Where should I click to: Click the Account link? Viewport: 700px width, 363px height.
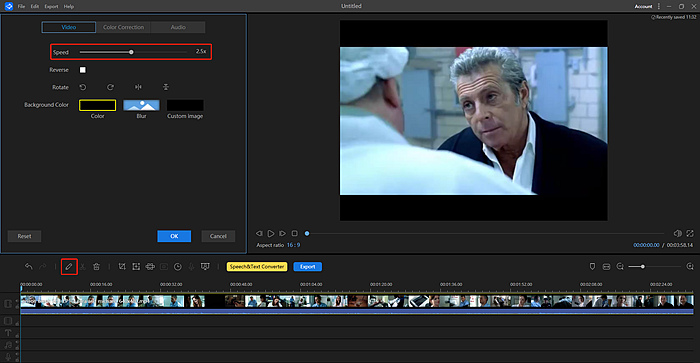[x=643, y=6]
